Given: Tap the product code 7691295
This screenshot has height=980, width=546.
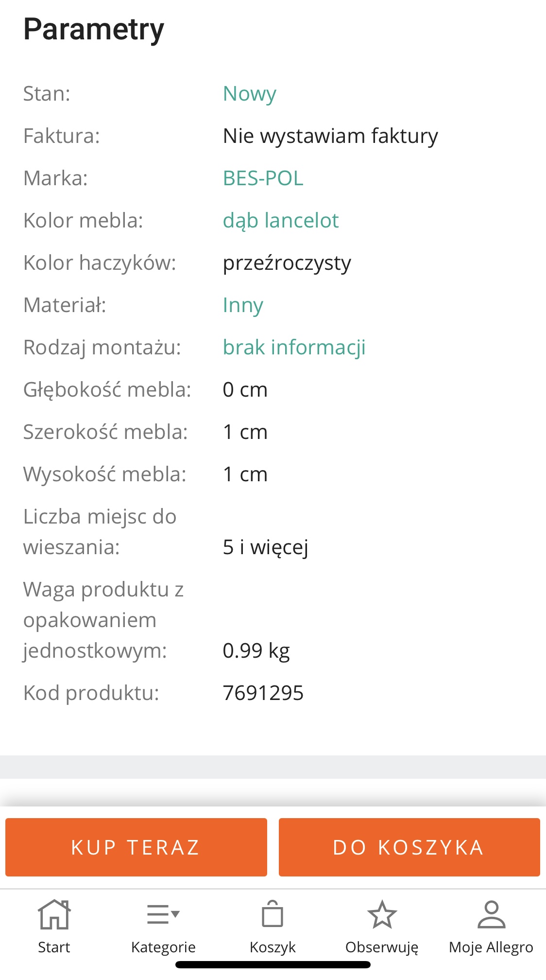Looking at the screenshot, I should pyautogui.click(x=263, y=693).
